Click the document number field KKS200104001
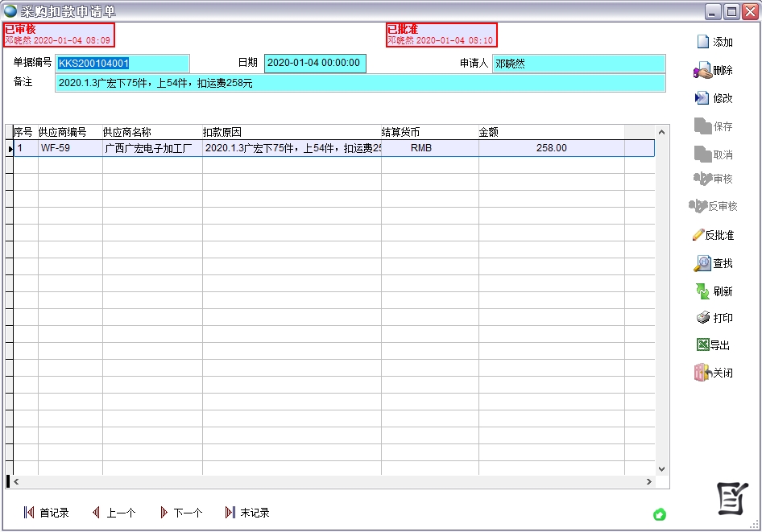Screen dimensions: 762x532 (x=122, y=64)
